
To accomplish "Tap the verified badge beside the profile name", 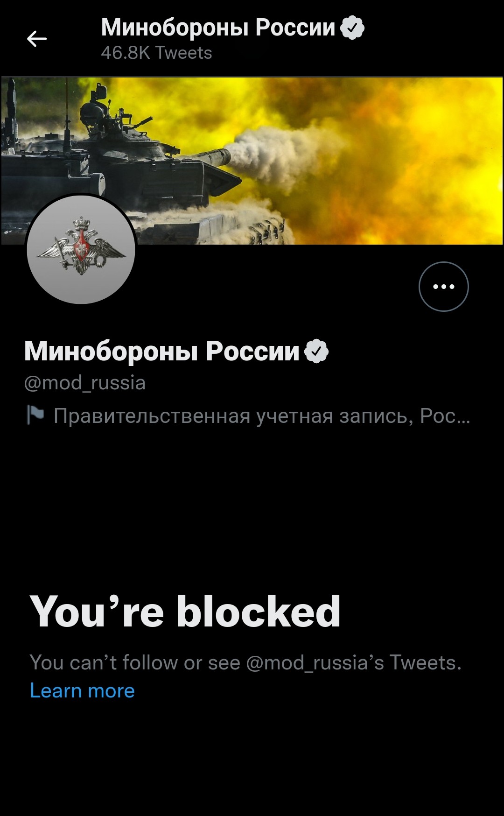I will tap(316, 351).
